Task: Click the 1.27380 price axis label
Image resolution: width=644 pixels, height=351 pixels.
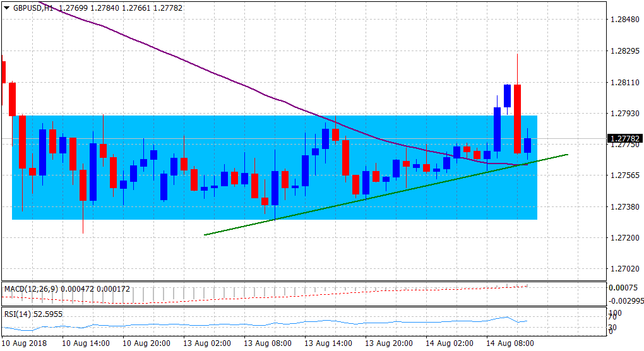Action: coord(623,207)
